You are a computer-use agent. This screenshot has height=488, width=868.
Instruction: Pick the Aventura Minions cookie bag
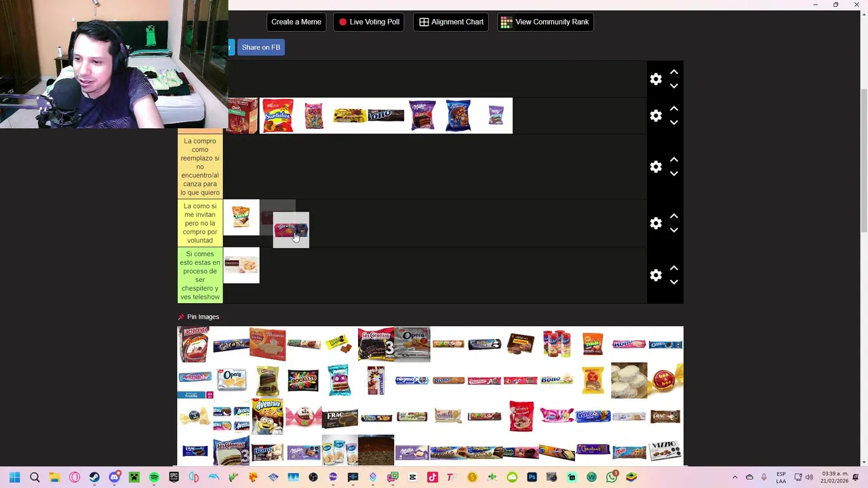pos(268,416)
